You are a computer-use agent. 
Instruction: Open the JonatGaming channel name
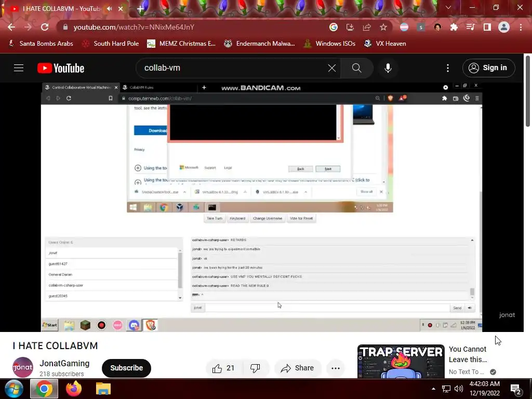point(64,363)
